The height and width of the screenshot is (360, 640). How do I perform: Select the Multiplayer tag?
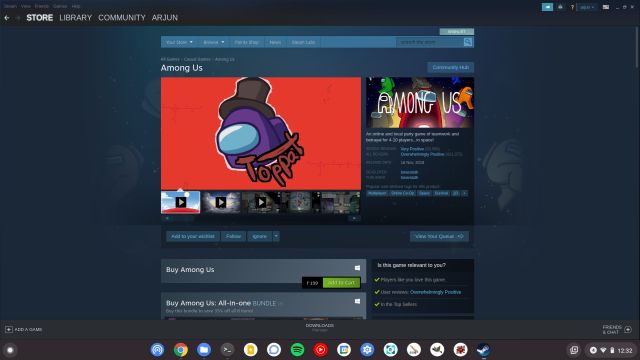point(377,193)
